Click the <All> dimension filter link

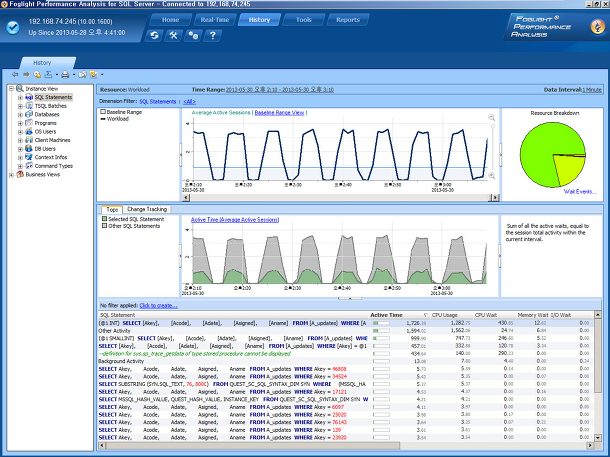(x=189, y=102)
